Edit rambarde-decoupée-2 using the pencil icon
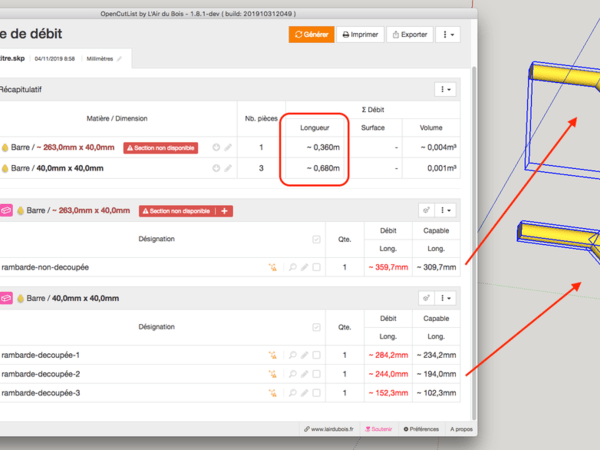Image resolution: width=600 pixels, height=450 pixels. click(x=305, y=374)
